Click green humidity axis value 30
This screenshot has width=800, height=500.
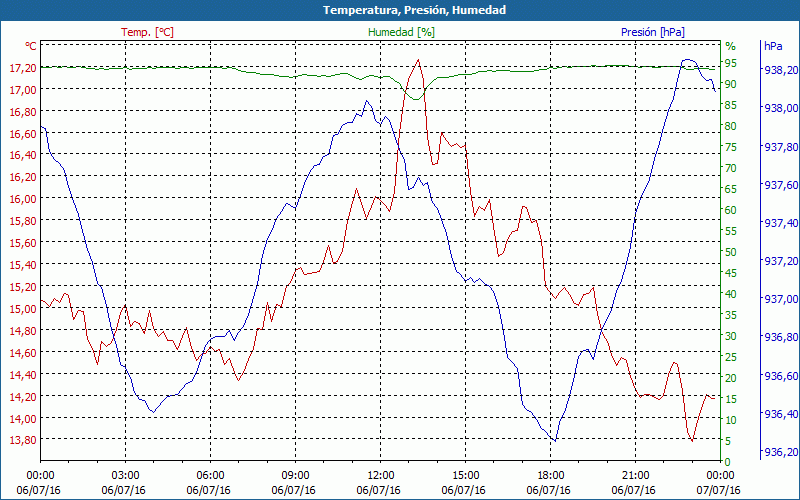[x=731, y=336]
